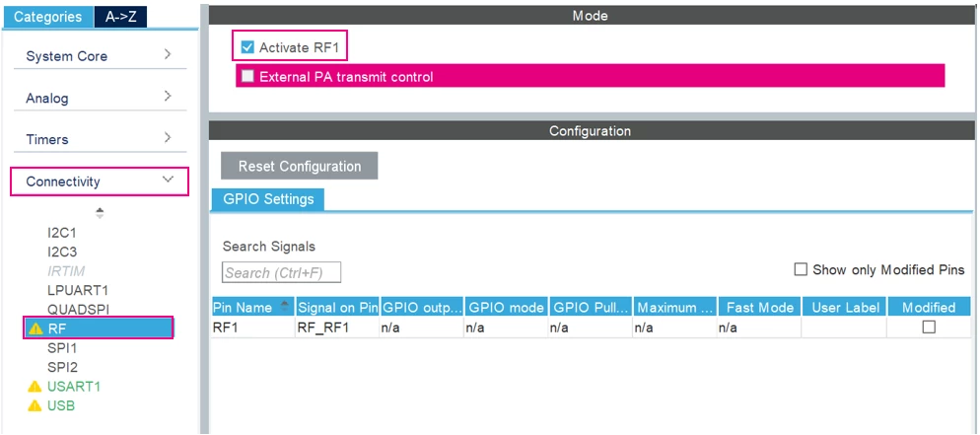Click the Reset Configuration button

[x=300, y=167]
